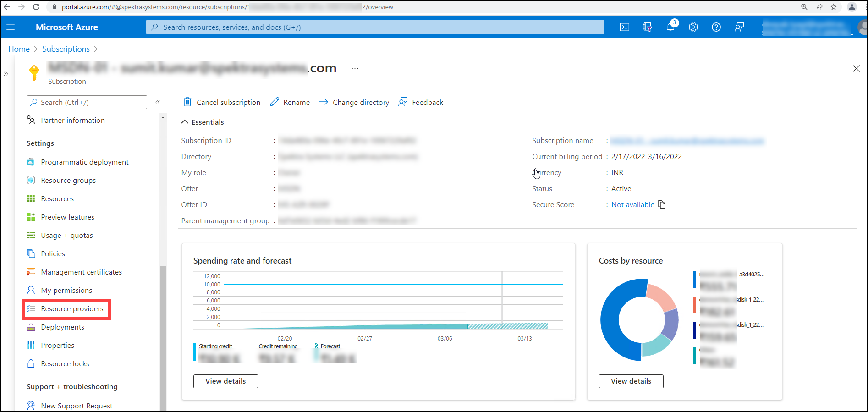Open the Subscription name link
Viewport: 868px width, 412px height.
687,140
